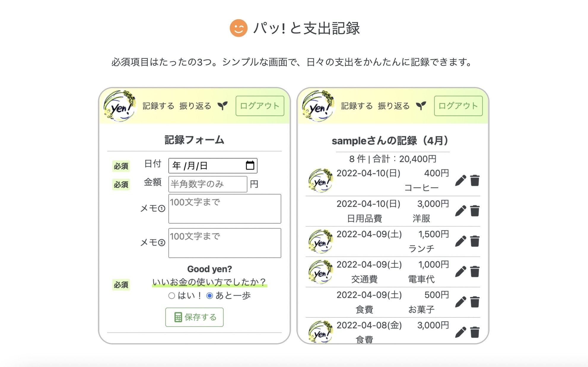
Task: Click sprout icon in left phone header
Action: pos(223,106)
